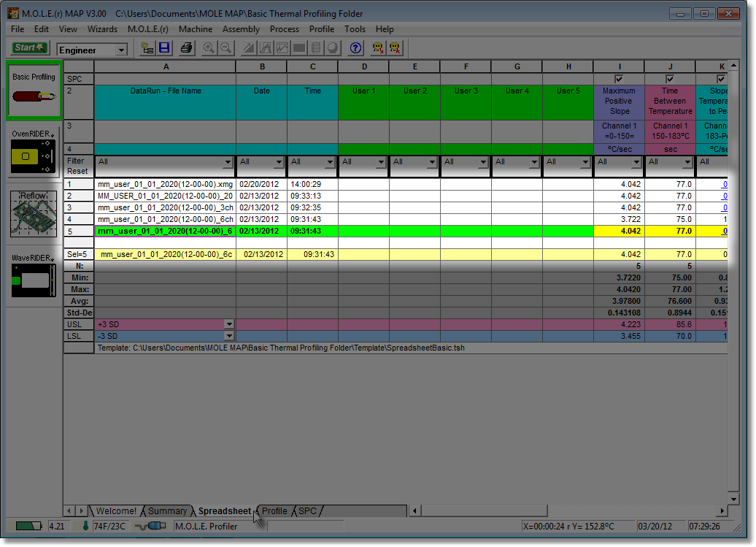Switch to the Welcome! tab
The image size is (756, 547).
point(116,510)
